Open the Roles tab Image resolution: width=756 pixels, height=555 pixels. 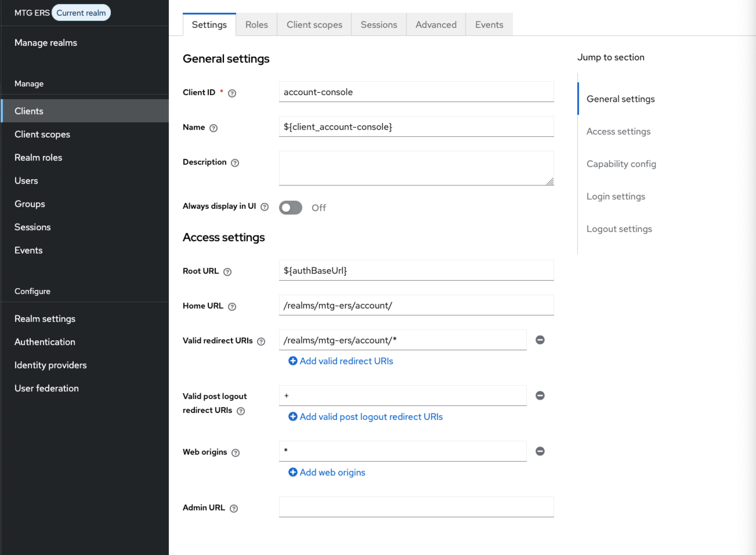point(256,25)
